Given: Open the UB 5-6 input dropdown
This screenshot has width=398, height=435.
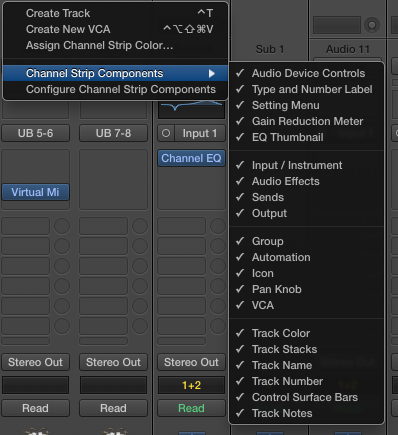Looking at the screenshot, I should (x=35, y=133).
